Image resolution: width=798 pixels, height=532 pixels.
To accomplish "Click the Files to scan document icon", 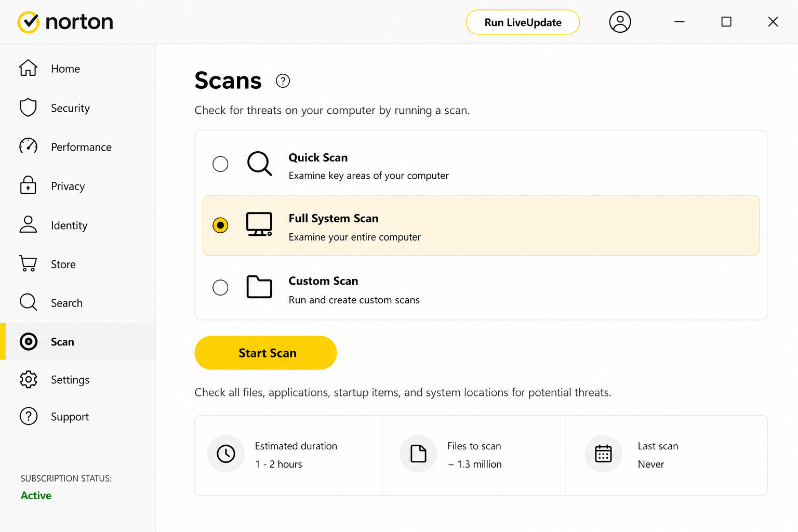I will (x=418, y=454).
